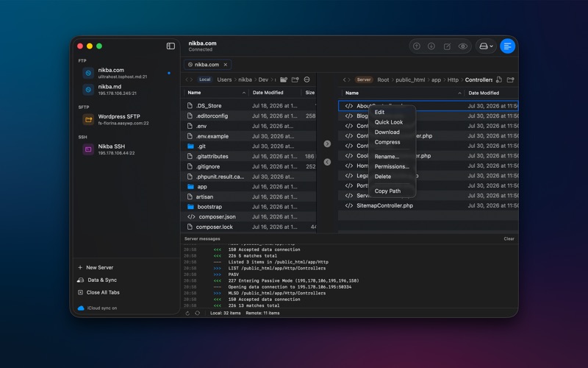Go back in Local pane history
The width and height of the screenshot is (588, 368).
pos(187,79)
